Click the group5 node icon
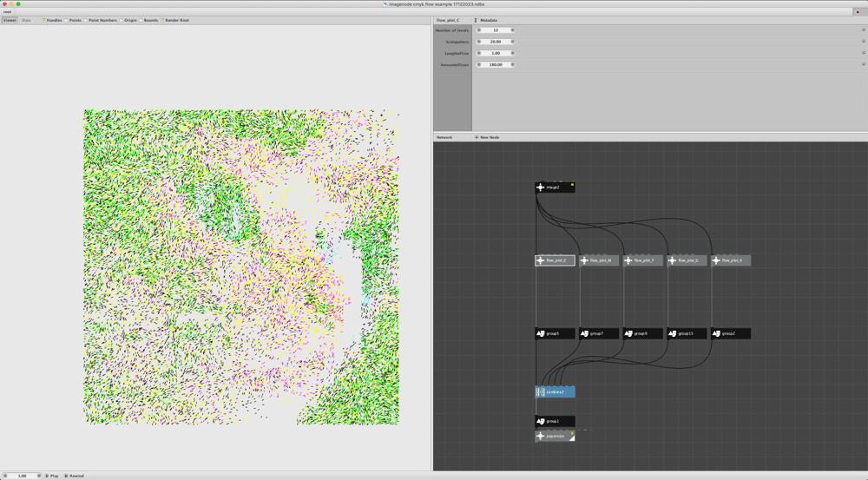 540,333
